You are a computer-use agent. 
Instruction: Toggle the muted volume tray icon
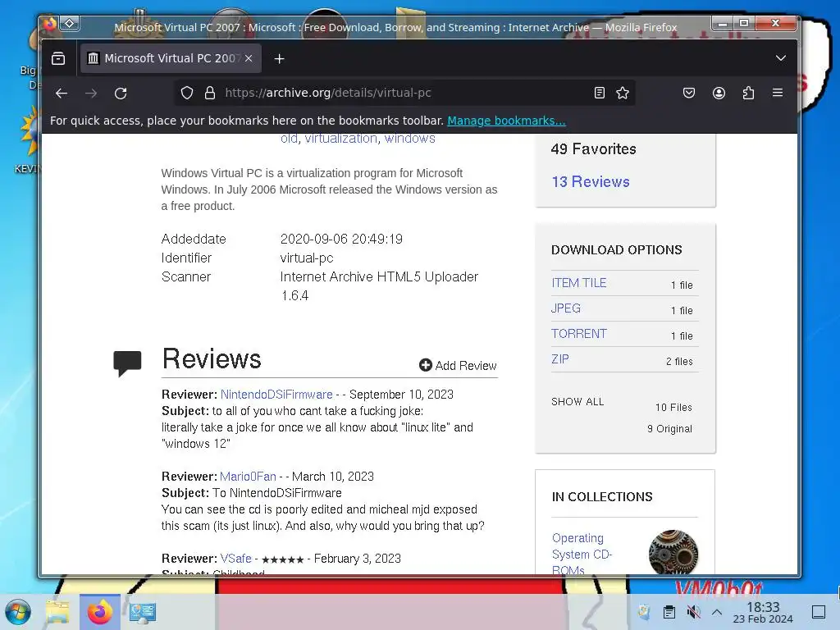click(693, 612)
